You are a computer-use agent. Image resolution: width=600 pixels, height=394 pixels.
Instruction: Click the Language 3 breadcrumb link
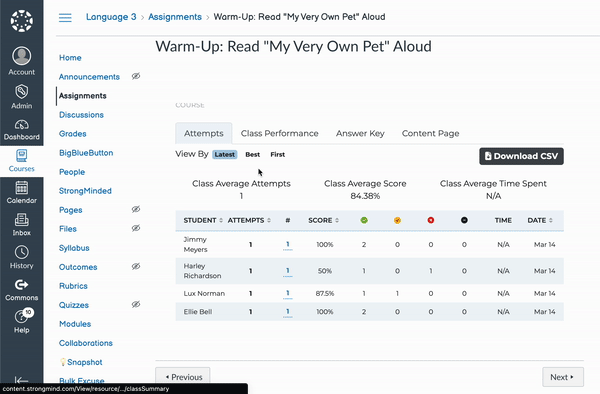click(x=111, y=17)
